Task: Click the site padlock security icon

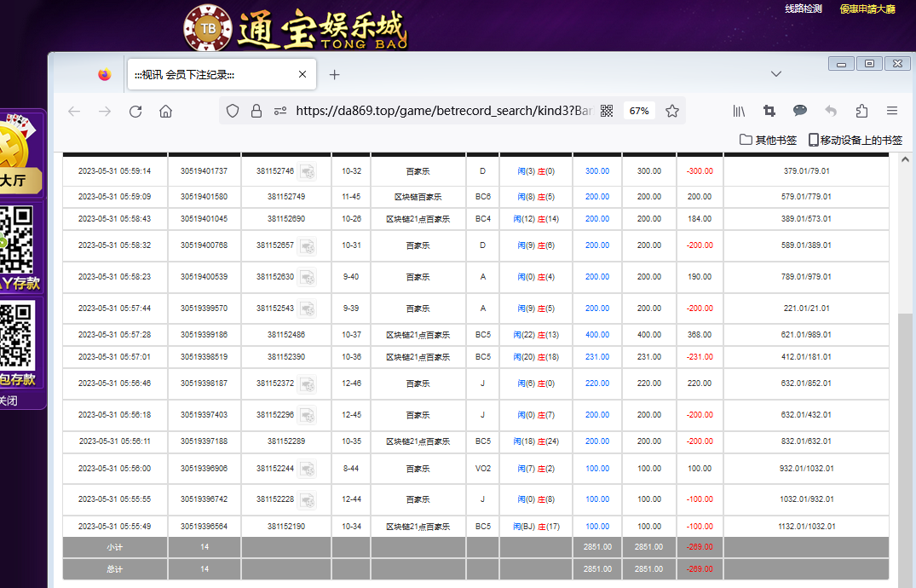Action: click(x=256, y=111)
